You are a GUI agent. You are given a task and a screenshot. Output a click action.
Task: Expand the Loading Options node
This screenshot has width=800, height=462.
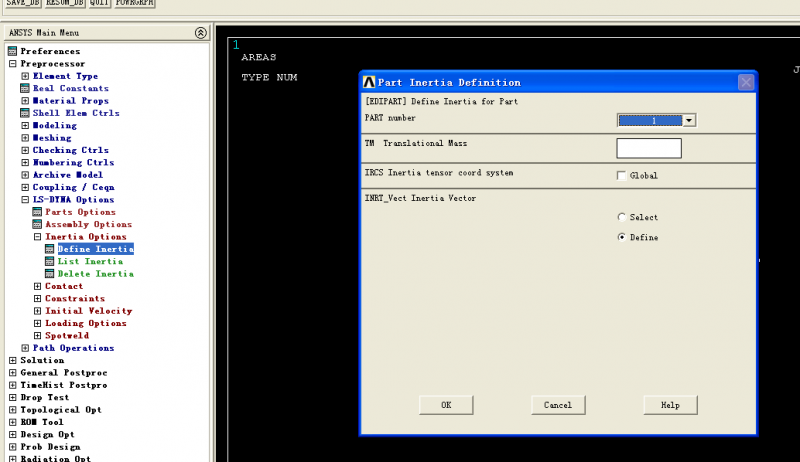[x=37, y=323]
